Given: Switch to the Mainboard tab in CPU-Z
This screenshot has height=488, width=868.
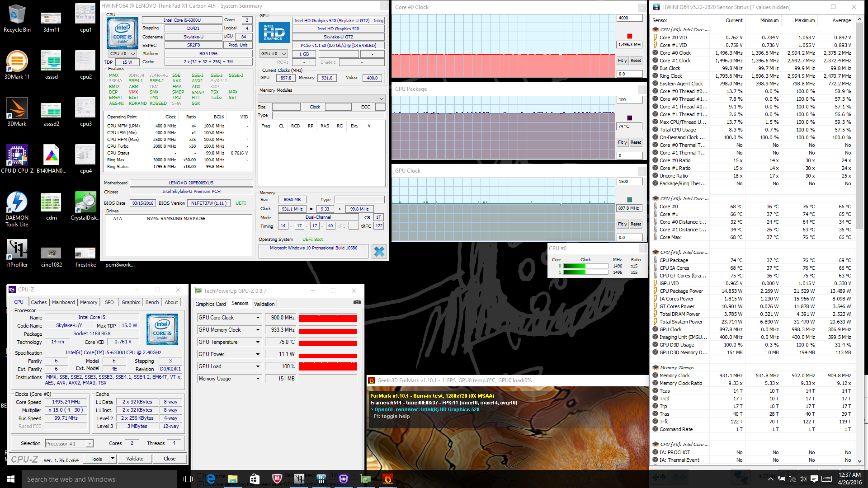Looking at the screenshot, I should click(x=63, y=302).
